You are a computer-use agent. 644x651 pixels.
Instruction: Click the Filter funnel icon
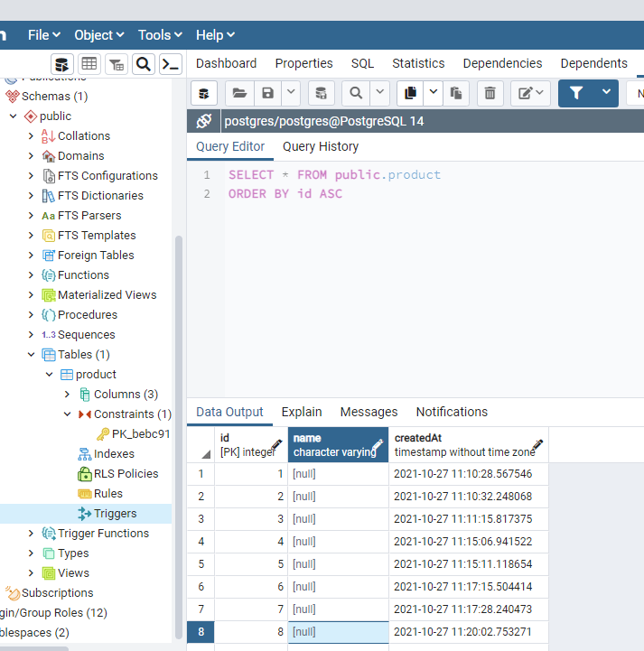pyautogui.click(x=576, y=93)
